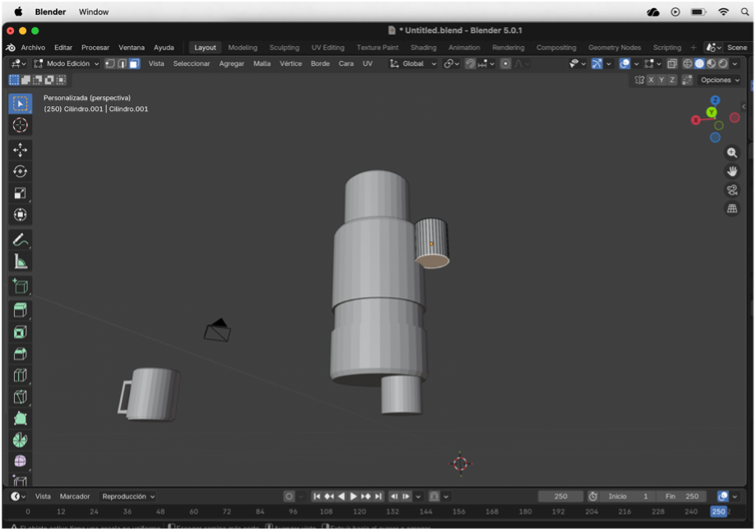Open the Window menu in macOS bar

coord(94,12)
